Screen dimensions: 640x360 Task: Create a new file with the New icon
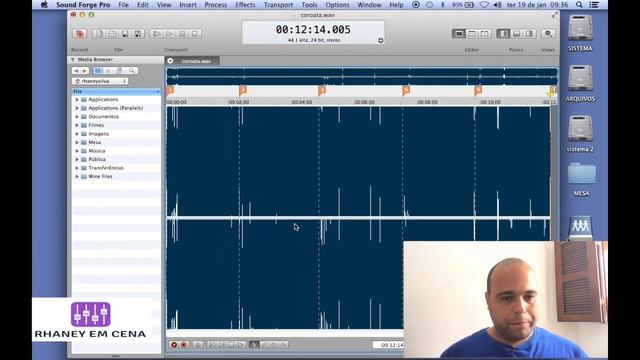coord(100,34)
